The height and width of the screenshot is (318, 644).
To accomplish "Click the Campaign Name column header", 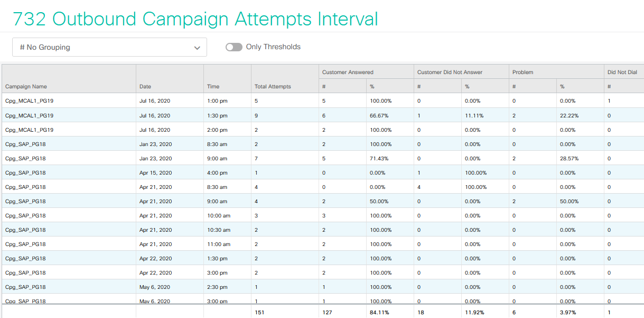I will click(x=26, y=86).
